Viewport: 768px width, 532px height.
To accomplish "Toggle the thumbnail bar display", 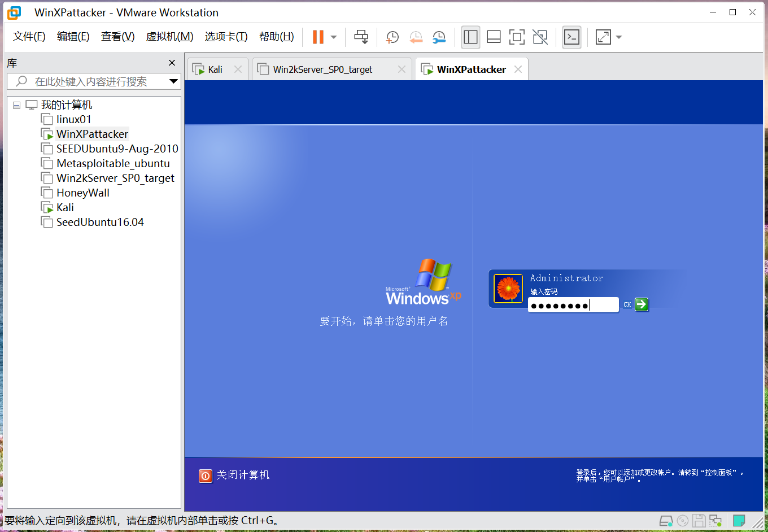I will 493,37.
